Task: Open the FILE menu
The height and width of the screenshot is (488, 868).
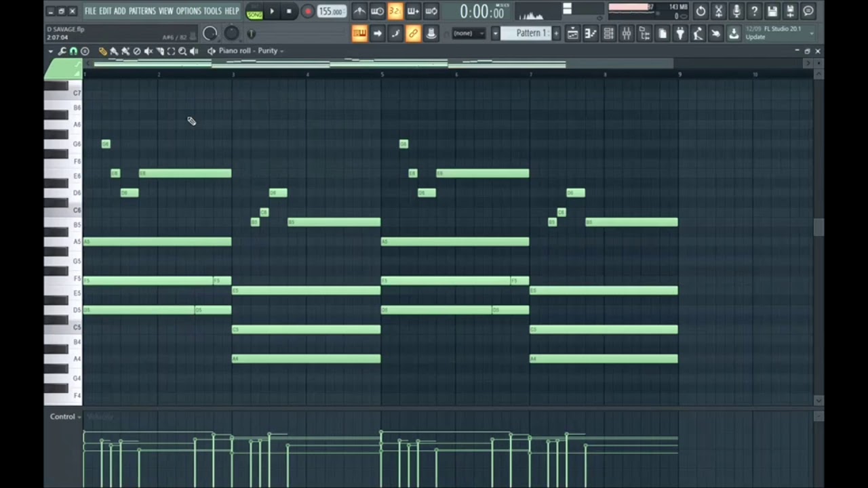Action: pyautogui.click(x=90, y=11)
